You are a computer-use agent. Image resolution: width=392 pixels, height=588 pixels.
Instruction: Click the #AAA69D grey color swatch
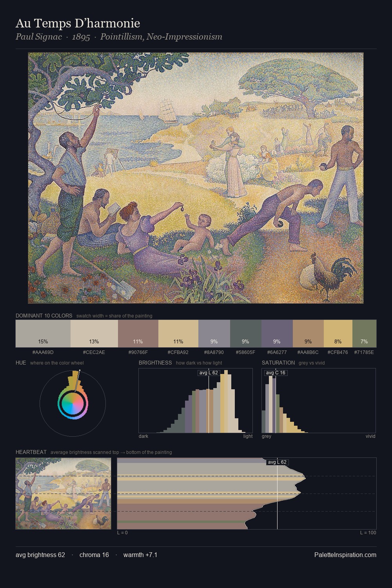[43, 334]
